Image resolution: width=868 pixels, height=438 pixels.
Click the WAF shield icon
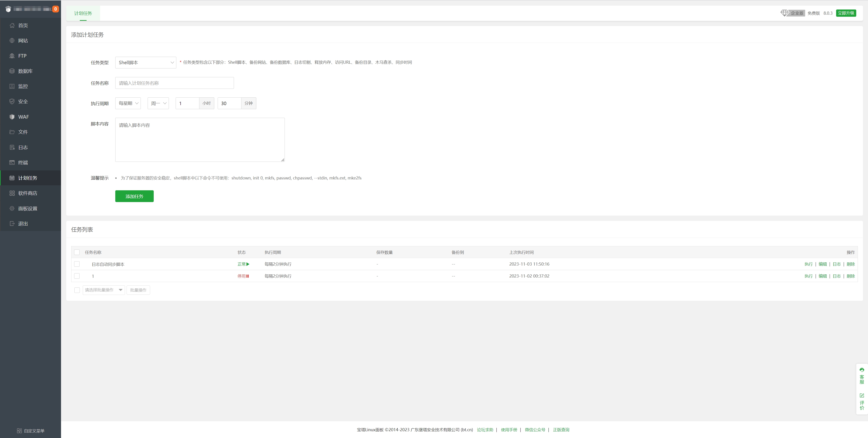(12, 117)
